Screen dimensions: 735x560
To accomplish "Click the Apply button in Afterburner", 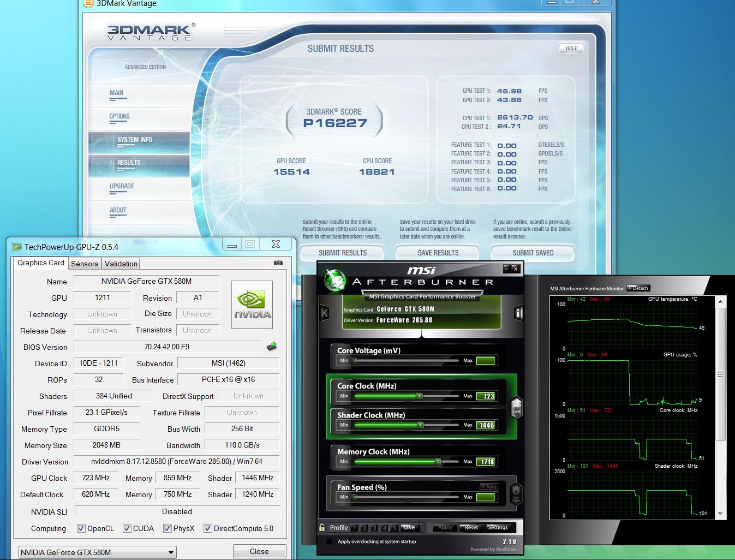I will [x=445, y=528].
